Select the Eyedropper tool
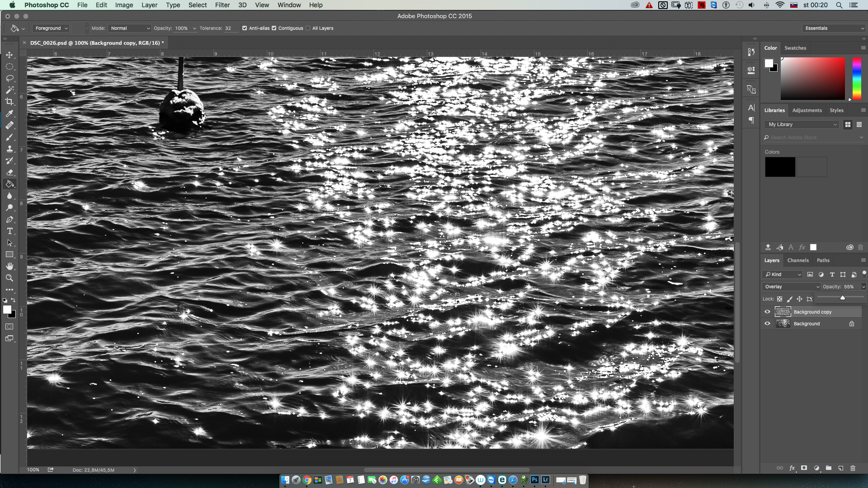 coord(9,113)
